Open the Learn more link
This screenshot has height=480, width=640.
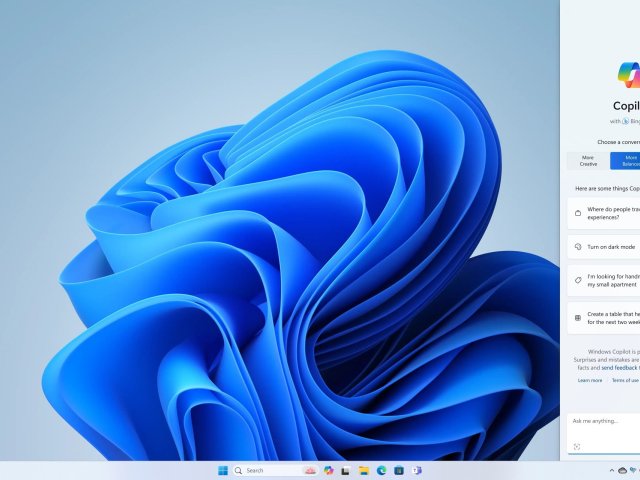pos(590,380)
